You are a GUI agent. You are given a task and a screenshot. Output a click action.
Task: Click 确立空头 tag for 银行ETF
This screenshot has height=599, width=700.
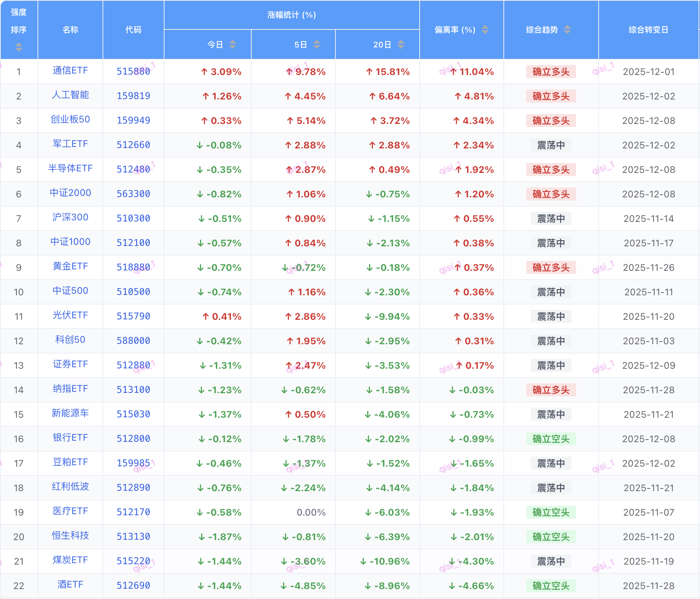(551, 439)
